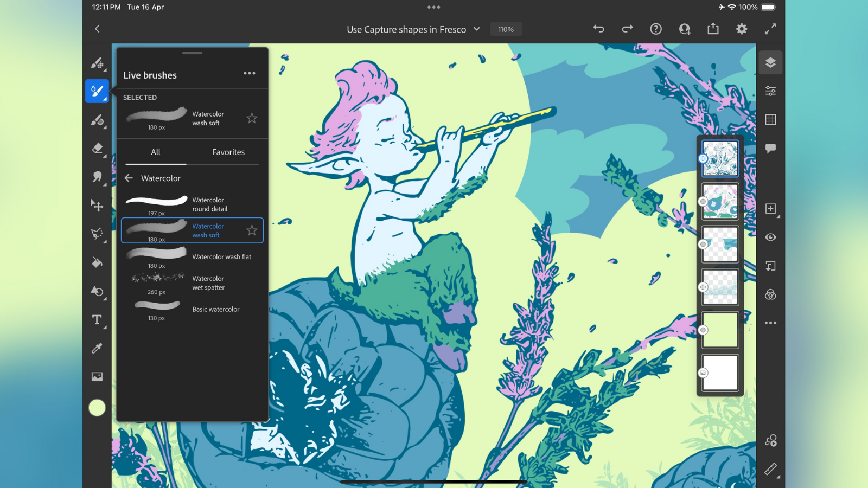Switch to the All brushes tab

pos(156,152)
